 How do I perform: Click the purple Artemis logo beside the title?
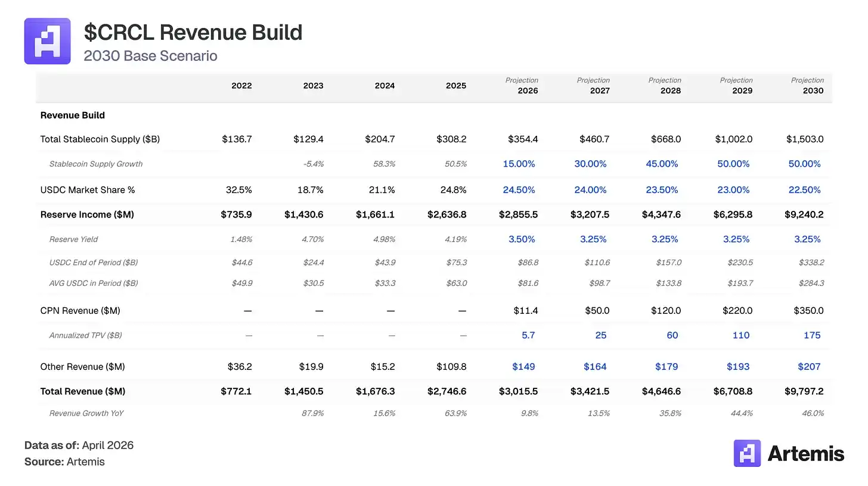pos(47,41)
